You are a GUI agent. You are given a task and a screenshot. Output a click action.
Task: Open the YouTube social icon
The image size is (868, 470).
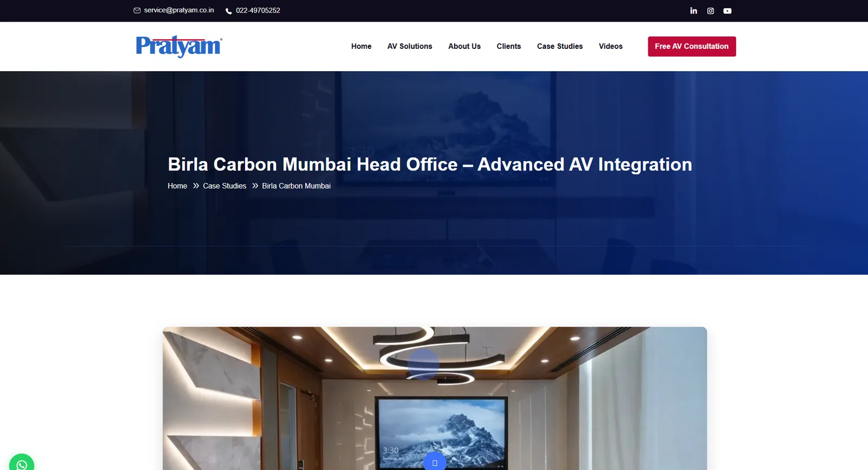[727, 11]
